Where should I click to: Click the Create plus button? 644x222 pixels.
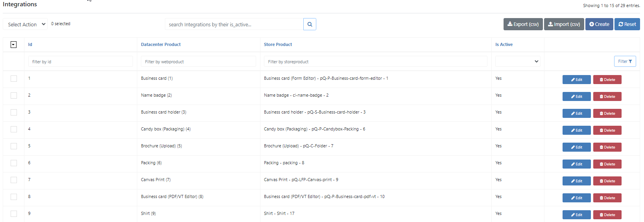click(x=599, y=24)
